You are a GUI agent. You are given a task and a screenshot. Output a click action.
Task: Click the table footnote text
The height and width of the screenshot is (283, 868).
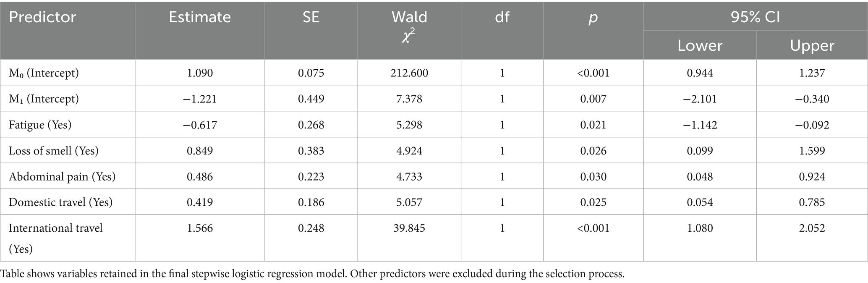312,274
